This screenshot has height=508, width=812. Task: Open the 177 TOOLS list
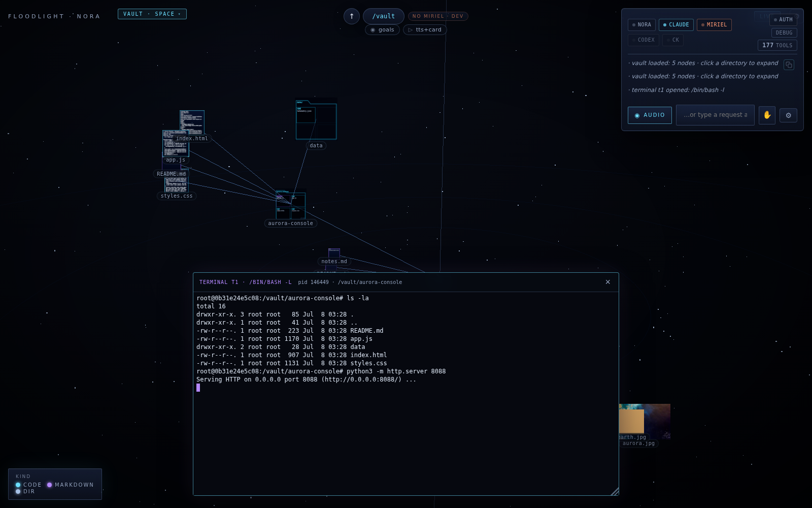click(x=777, y=45)
